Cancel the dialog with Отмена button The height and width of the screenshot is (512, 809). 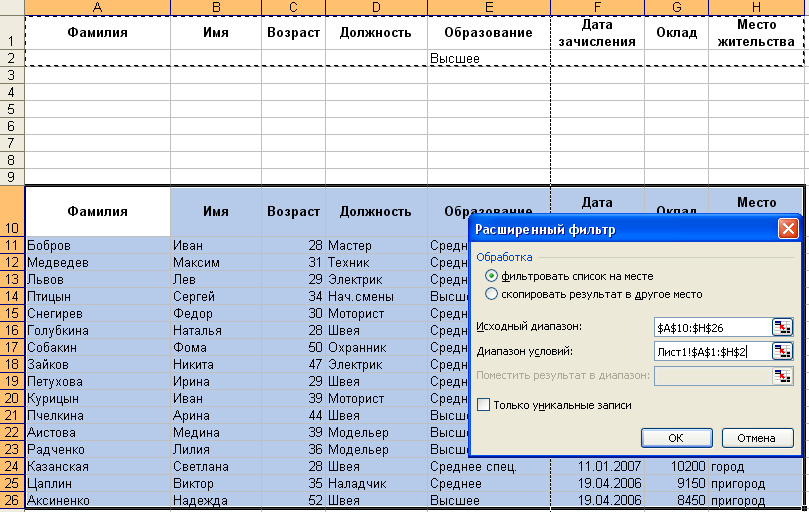click(757, 438)
